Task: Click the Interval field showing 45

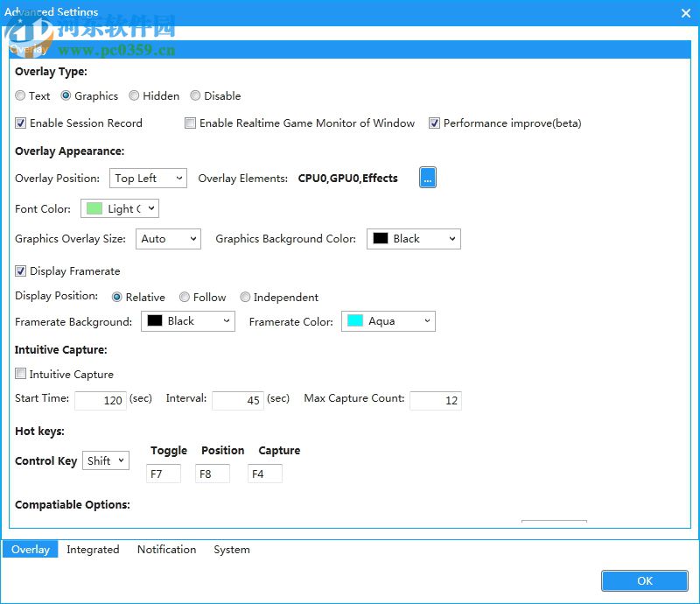Action: coord(238,400)
